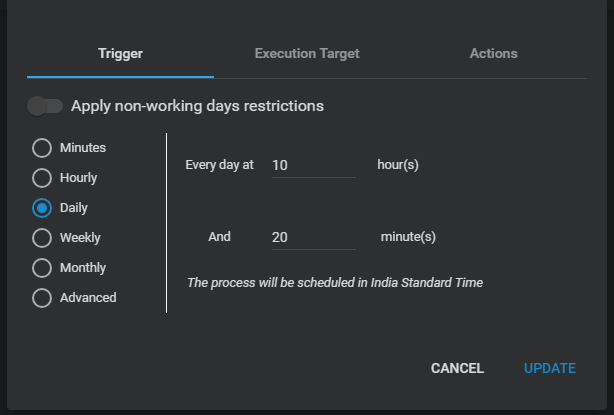Focus the minute input field showing 20
The width and height of the screenshot is (614, 415).
(313, 237)
